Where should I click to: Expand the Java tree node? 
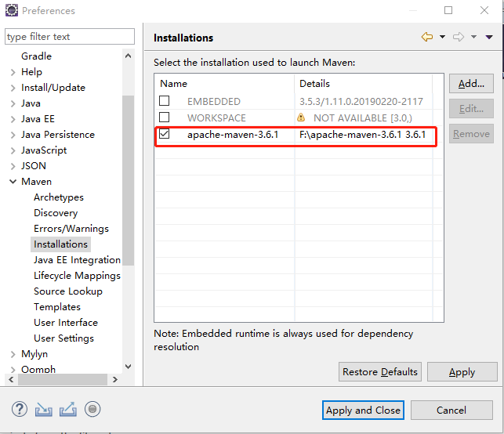(13, 103)
